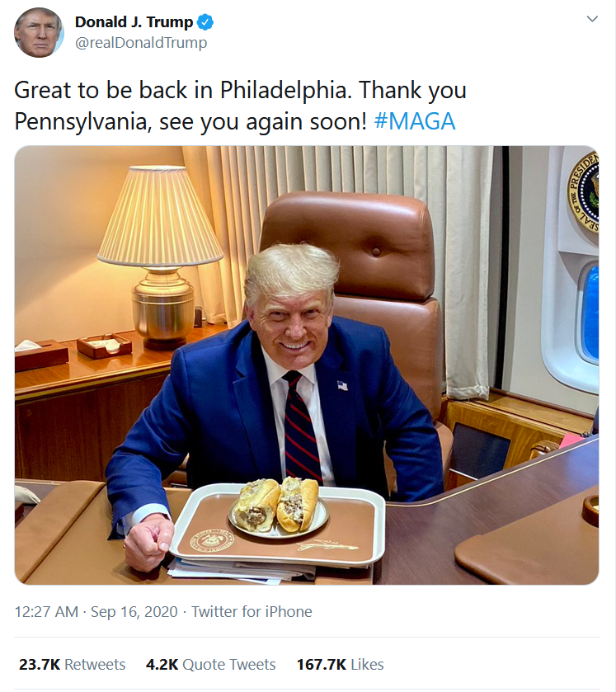
Task: View the 23.7K Retweets list
Action: pos(73,664)
